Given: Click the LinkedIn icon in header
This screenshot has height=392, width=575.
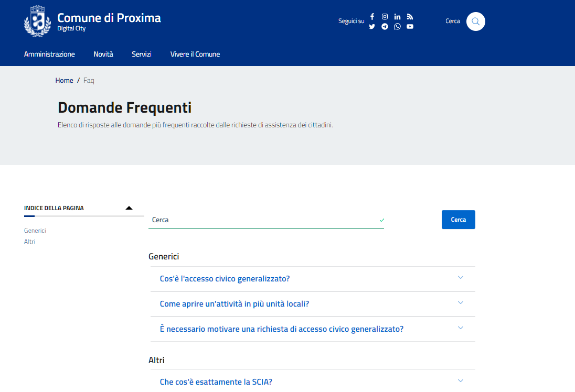Looking at the screenshot, I should (397, 17).
